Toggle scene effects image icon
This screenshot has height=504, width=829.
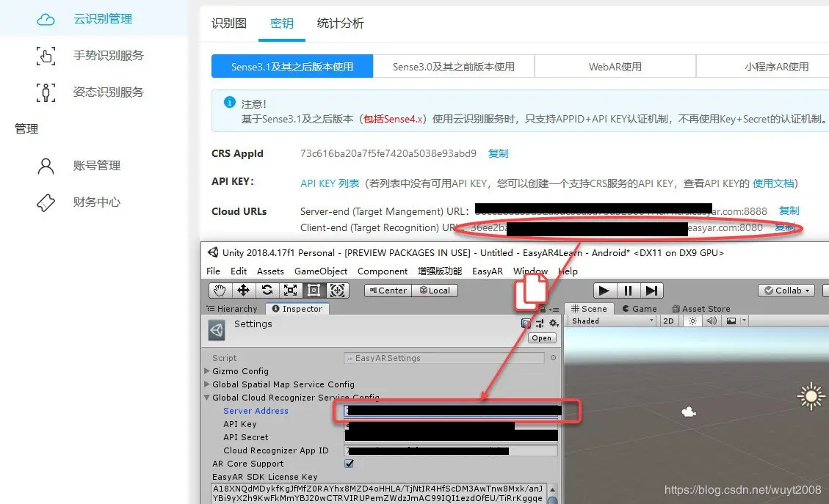click(731, 321)
